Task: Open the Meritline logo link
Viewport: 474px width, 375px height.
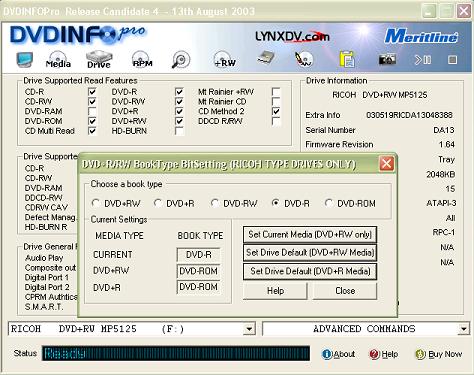Action: point(421,36)
